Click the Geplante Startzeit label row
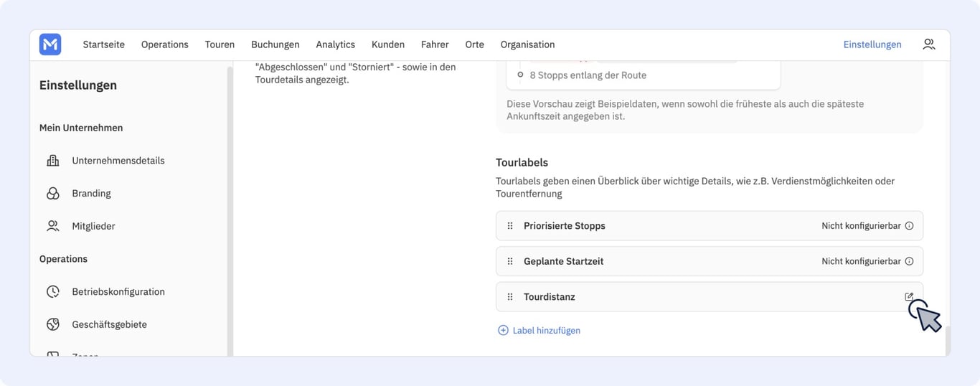980x386 pixels. (x=709, y=261)
